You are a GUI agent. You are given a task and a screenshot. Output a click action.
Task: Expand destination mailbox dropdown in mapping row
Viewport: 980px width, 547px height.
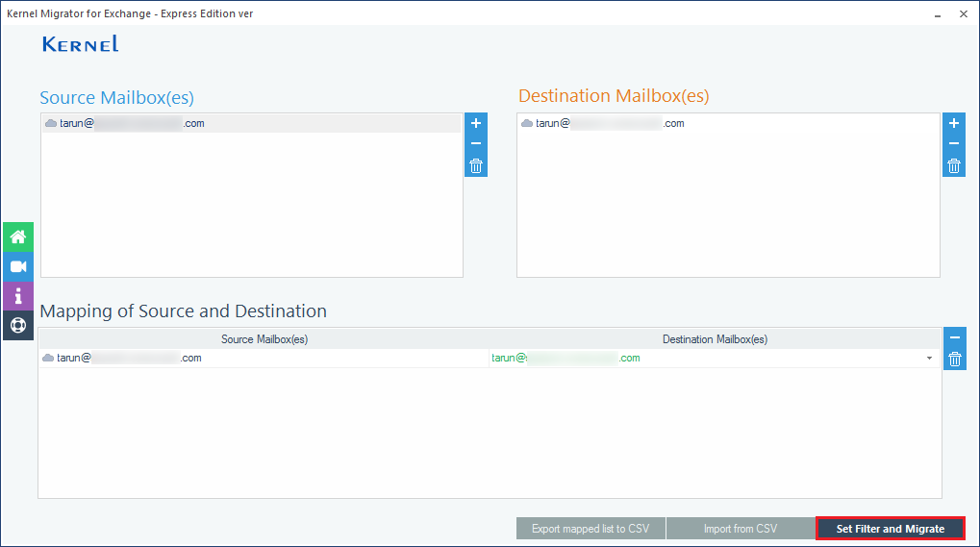929,358
